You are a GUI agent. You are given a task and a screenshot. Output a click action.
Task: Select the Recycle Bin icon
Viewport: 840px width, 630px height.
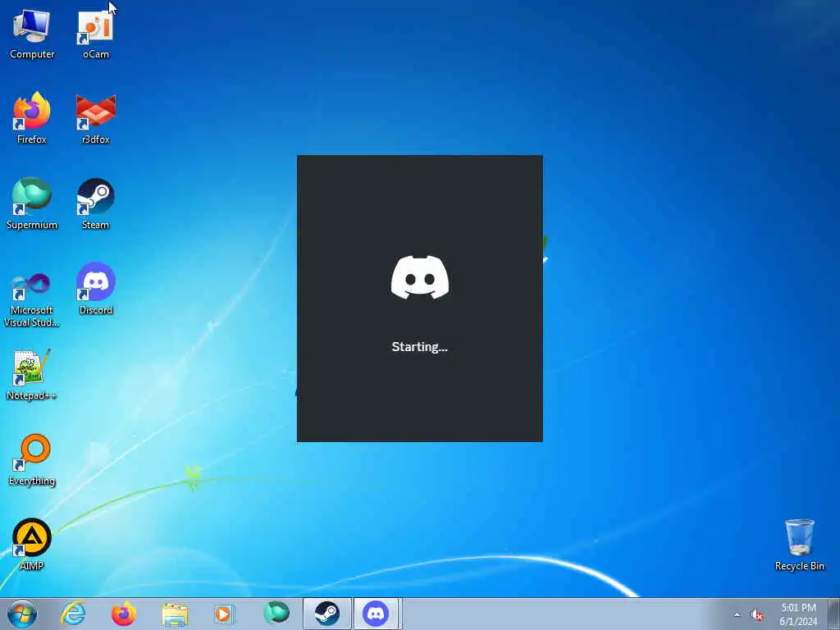pyautogui.click(x=799, y=545)
